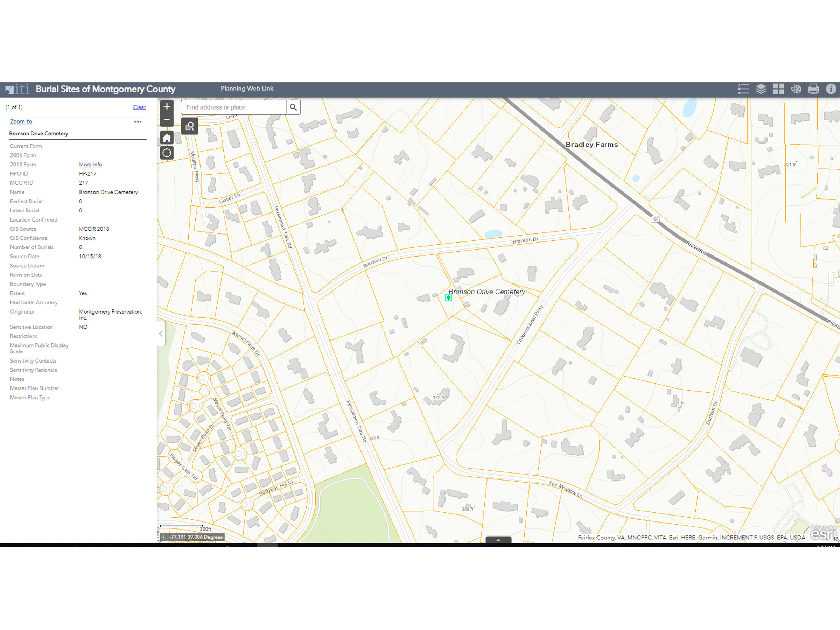Click the (1 of 1) result counter
Image resolution: width=840 pixels, height=630 pixels.
(14, 107)
